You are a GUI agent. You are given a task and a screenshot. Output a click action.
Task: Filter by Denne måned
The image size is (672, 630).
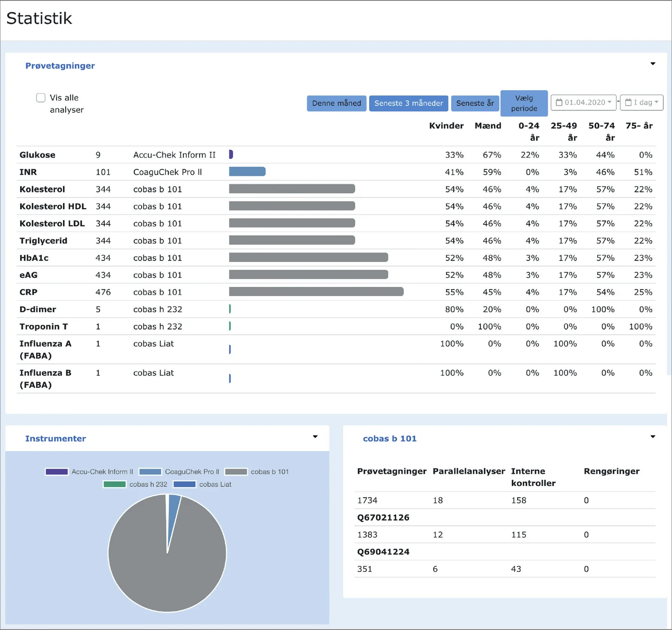[336, 103]
